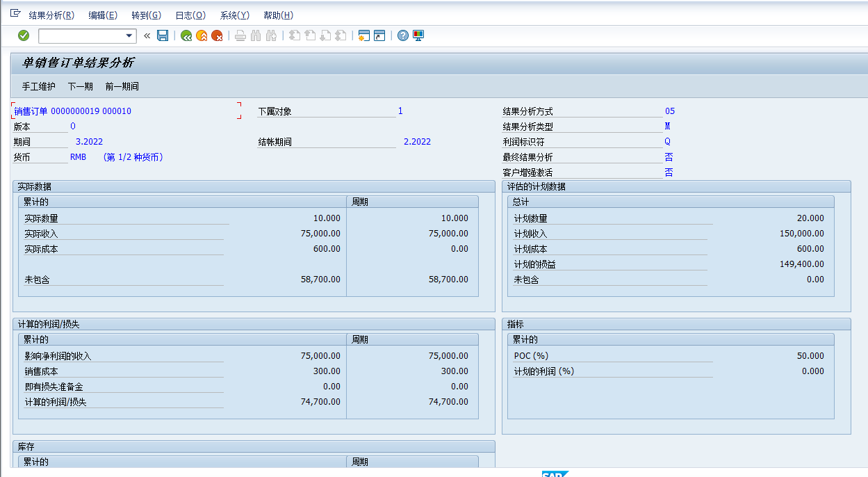
Task: Create a desktop shortcut with the shortcut icon
Action: click(x=379, y=35)
